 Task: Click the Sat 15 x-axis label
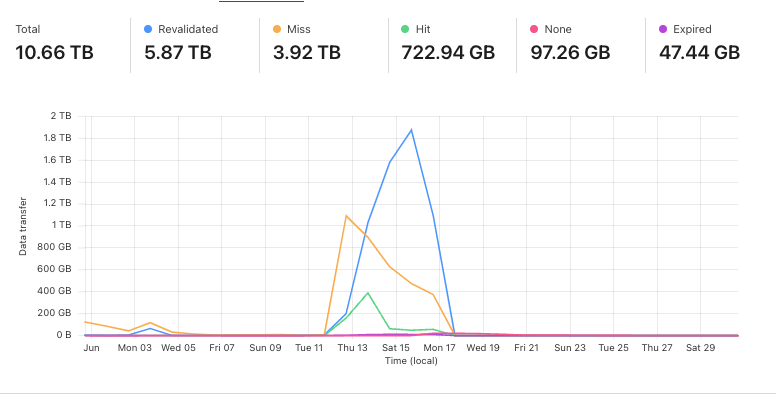point(396,348)
